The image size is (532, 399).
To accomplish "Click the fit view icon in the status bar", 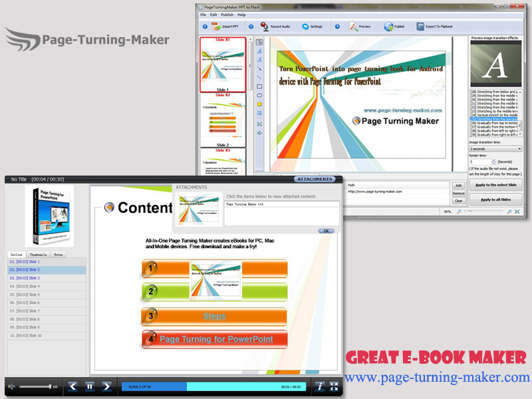I will pyautogui.click(x=517, y=211).
